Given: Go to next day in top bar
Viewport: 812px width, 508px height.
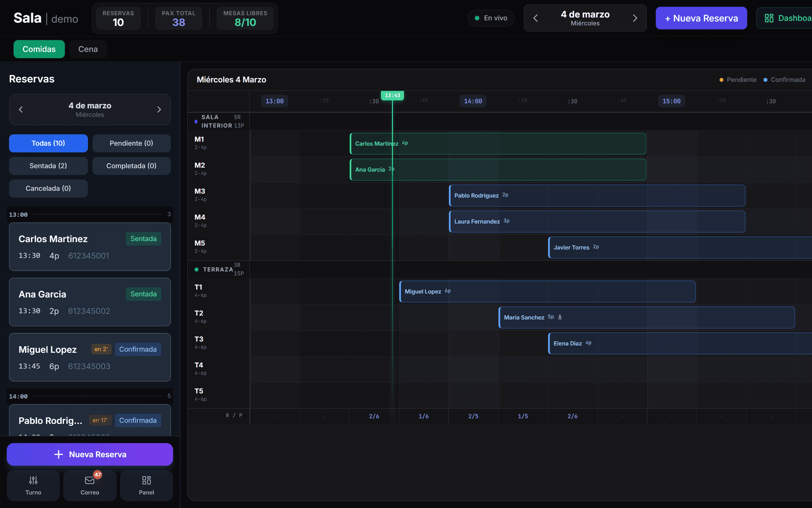Looking at the screenshot, I should click(635, 18).
